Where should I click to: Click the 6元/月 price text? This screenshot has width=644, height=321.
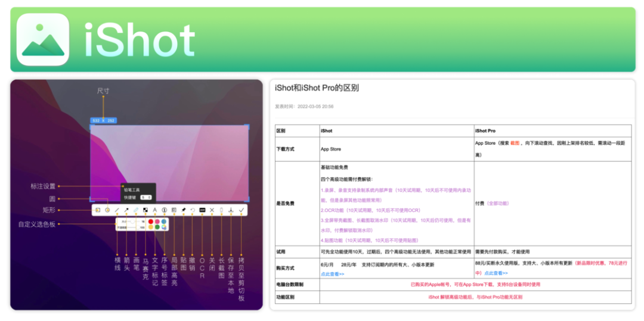tap(328, 265)
